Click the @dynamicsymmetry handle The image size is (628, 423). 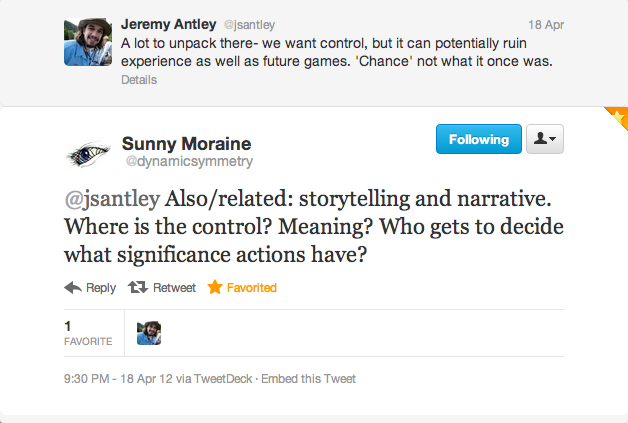(189, 161)
